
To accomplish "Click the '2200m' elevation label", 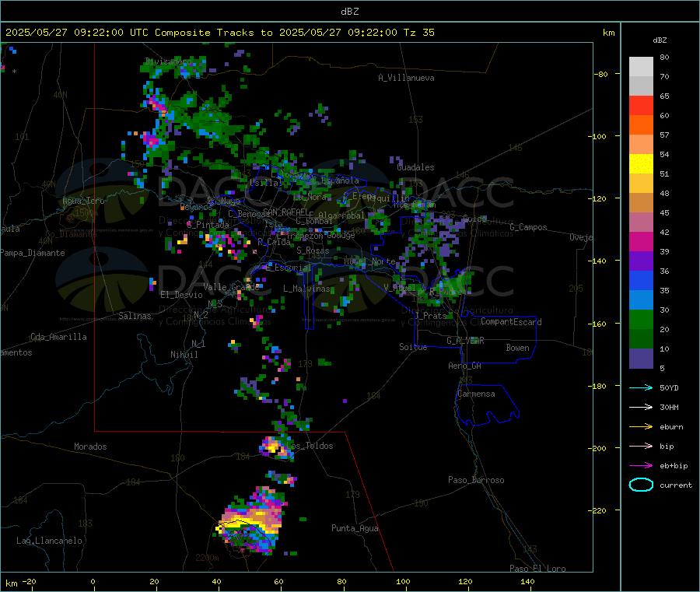I will [207, 558].
